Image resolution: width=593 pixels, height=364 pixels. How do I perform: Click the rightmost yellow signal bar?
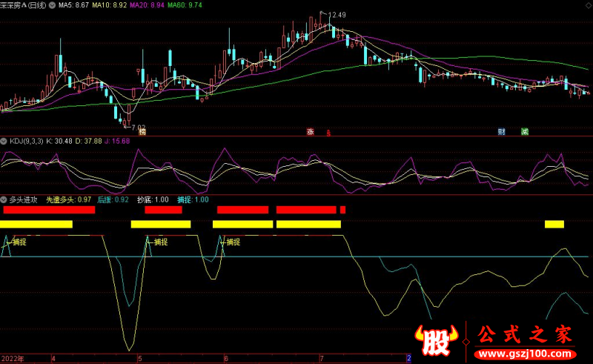tap(554, 224)
